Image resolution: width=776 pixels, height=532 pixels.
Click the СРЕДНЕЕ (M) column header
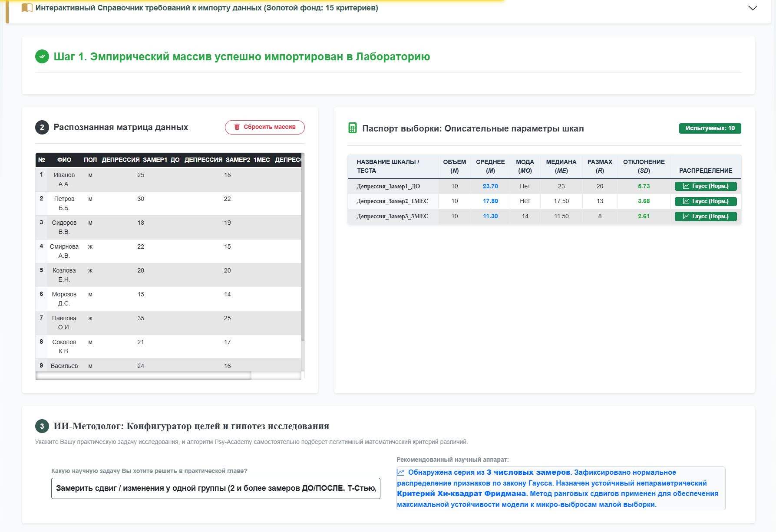click(490, 166)
